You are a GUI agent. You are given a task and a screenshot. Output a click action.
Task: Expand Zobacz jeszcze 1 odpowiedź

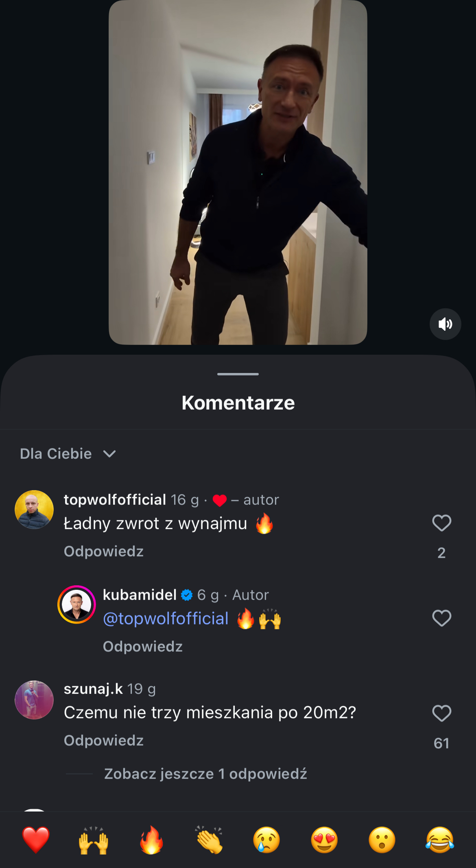click(x=205, y=774)
